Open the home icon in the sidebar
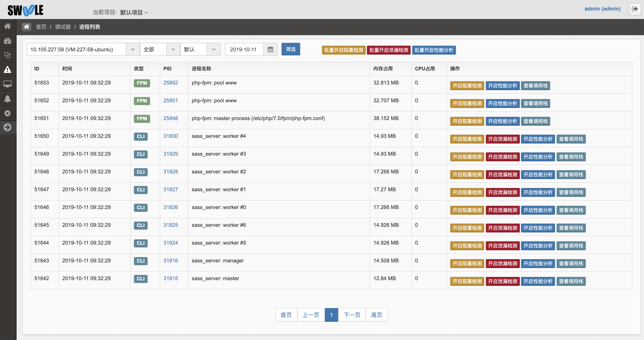 [x=8, y=26]
